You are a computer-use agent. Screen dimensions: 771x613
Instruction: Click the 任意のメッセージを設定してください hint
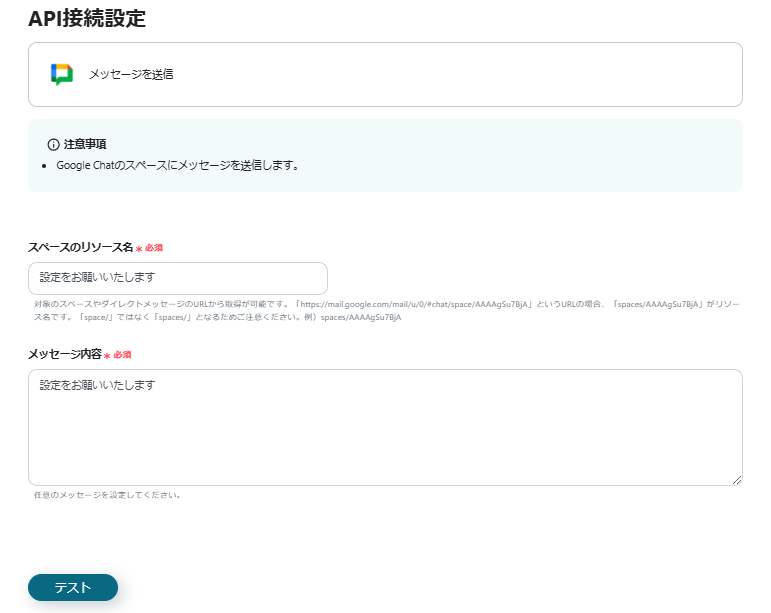[x=107, y=495]
